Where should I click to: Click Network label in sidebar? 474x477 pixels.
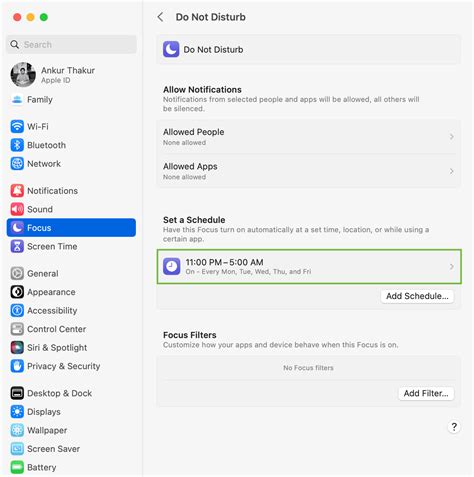[44, 164]
